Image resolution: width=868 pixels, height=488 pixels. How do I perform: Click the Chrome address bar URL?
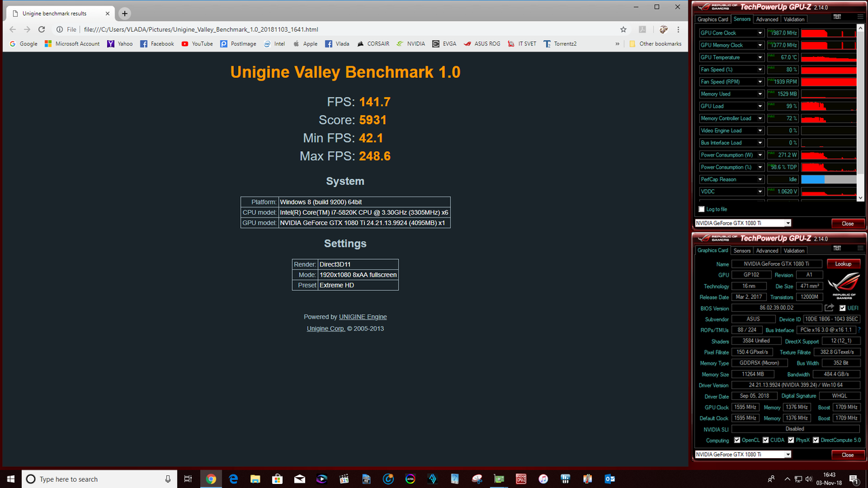[201, 30]
